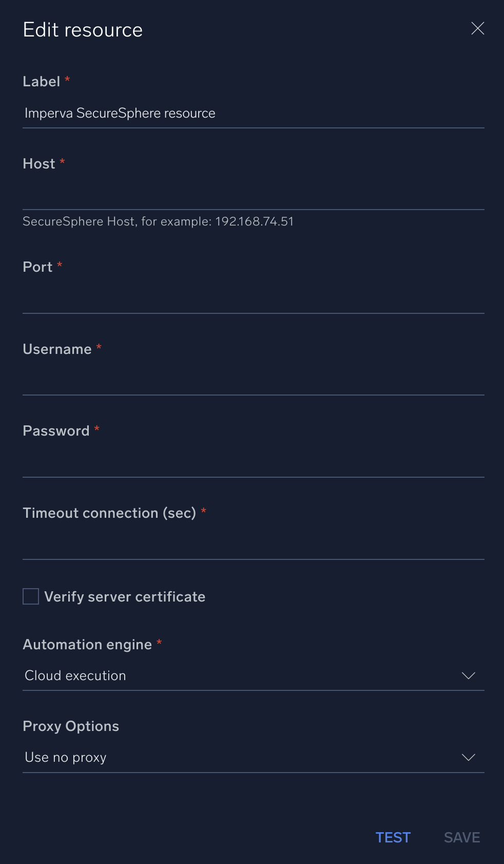Expand the Use no proxy selector

(x=254, y=757)
